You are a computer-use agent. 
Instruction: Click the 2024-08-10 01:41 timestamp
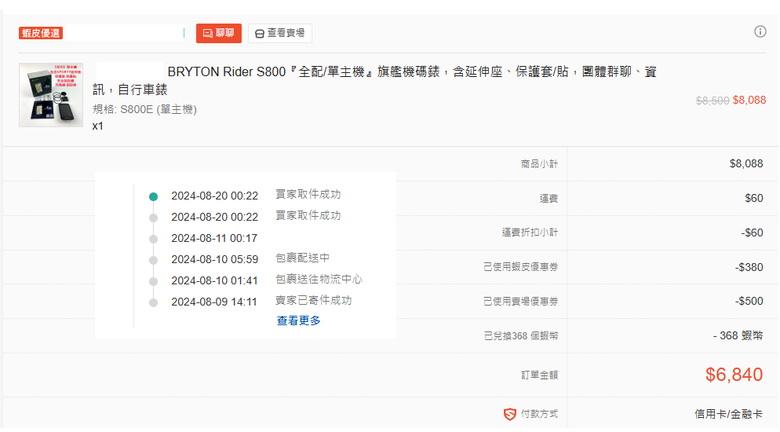click(x=214, y=281)
